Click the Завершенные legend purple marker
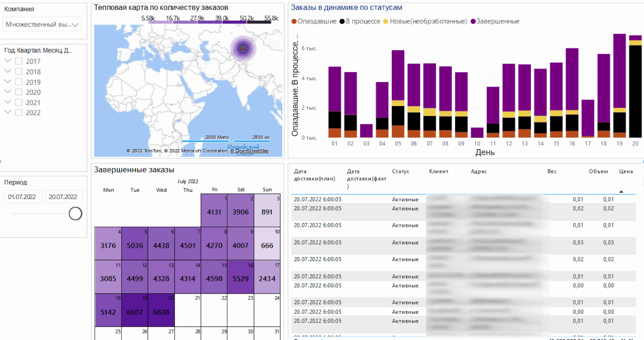Screen dimensions: 644x340 (x=473, y=21)
